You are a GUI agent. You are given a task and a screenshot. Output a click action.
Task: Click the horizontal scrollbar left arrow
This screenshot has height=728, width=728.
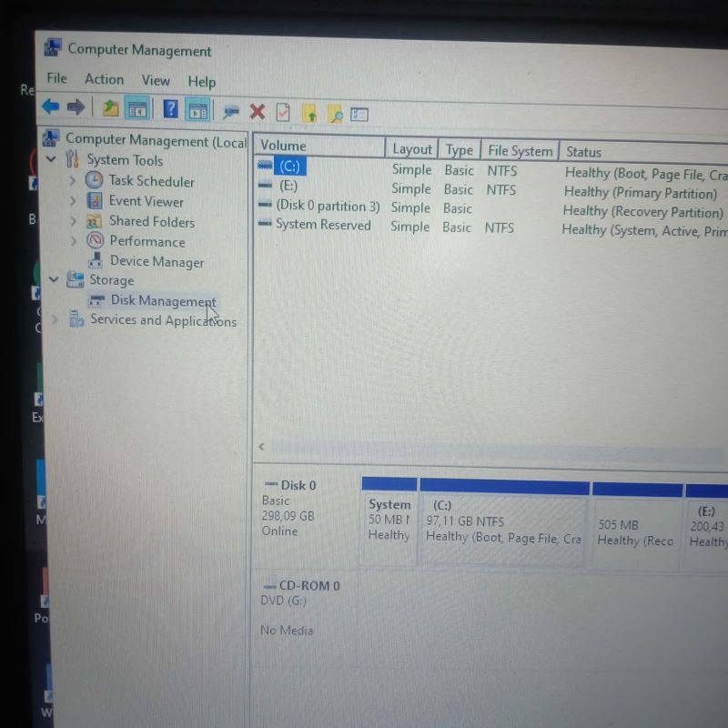tap(262, 446)
